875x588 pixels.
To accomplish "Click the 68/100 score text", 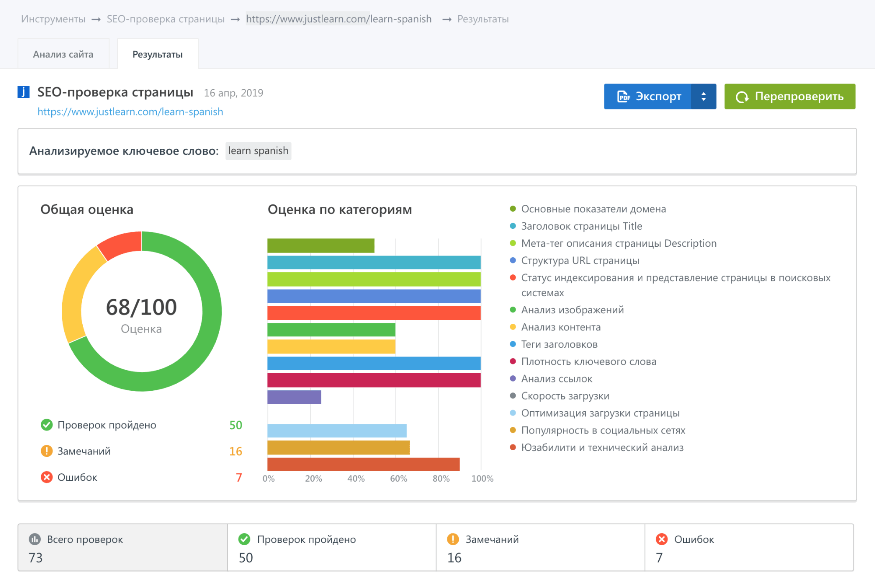I will coord(141,307).
